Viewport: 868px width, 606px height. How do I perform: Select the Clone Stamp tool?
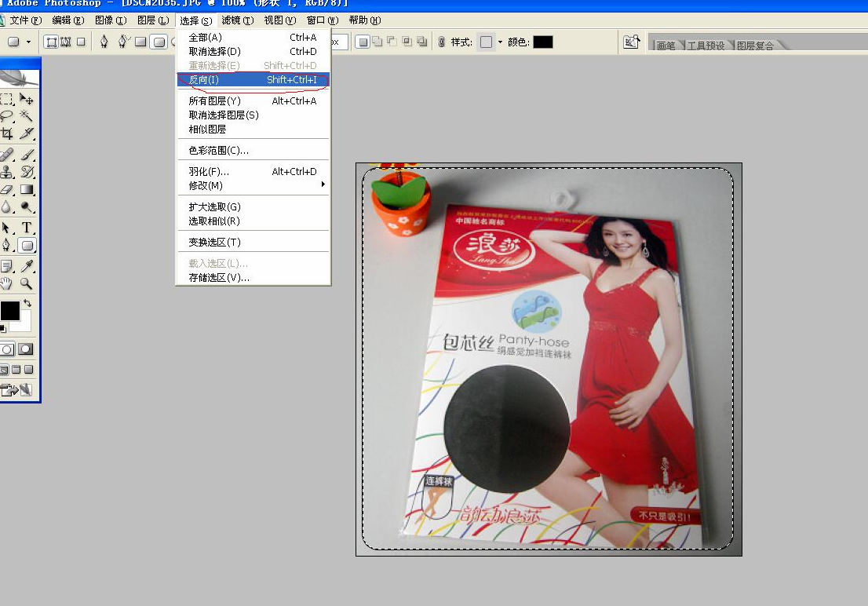click(6, 172)
